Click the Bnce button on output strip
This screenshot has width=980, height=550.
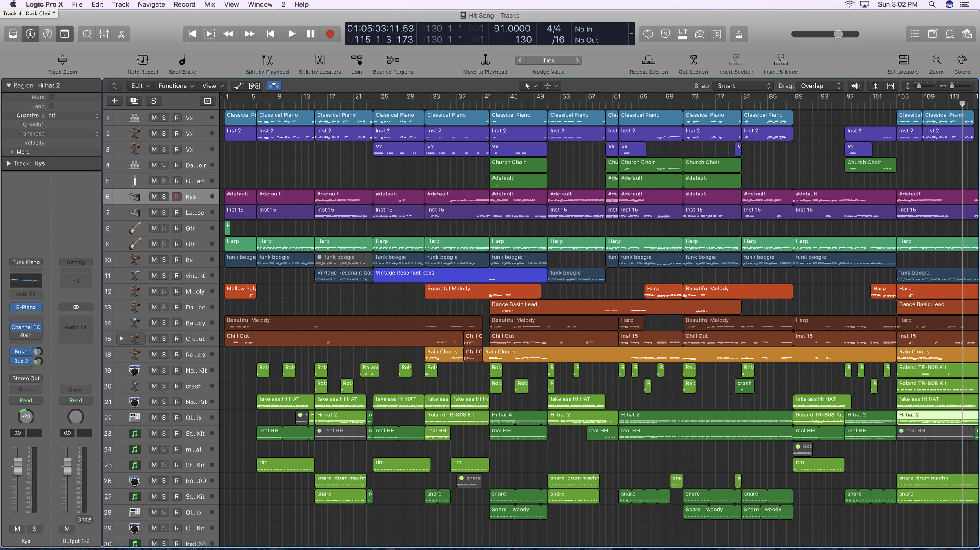[84, 519]
